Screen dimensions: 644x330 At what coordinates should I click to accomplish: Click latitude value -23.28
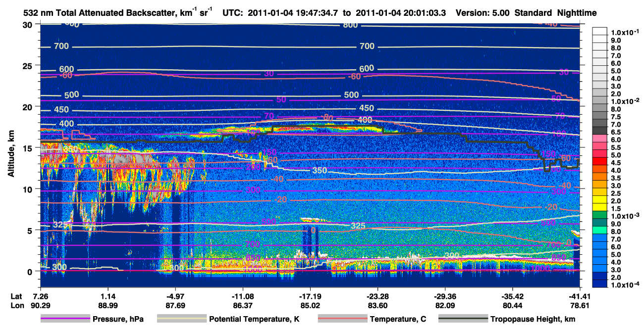377,297
